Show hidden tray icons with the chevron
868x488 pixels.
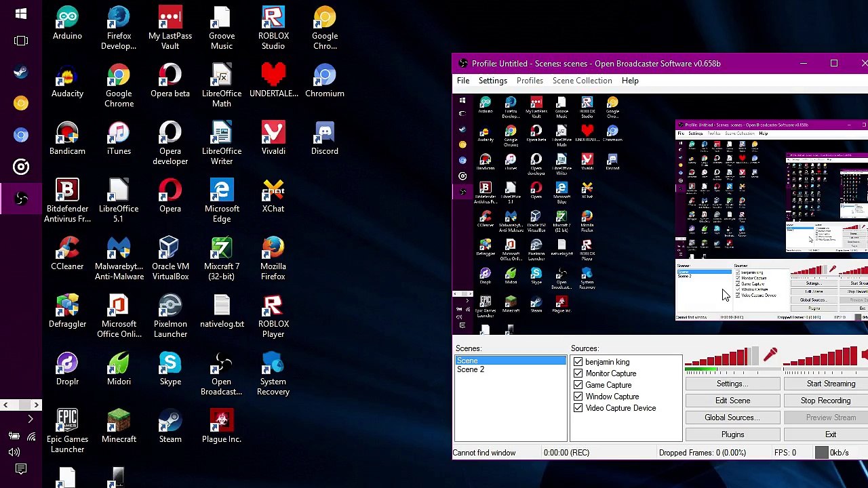(31, 420)
